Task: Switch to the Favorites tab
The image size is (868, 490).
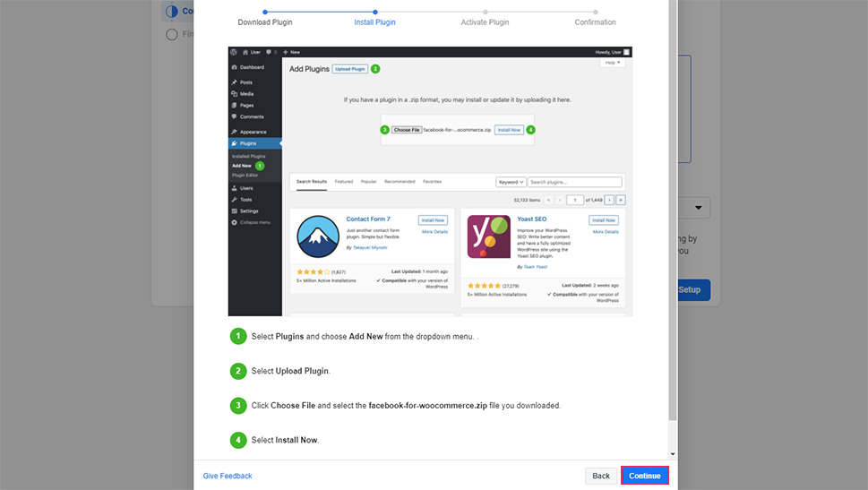Action: [433, 182]
